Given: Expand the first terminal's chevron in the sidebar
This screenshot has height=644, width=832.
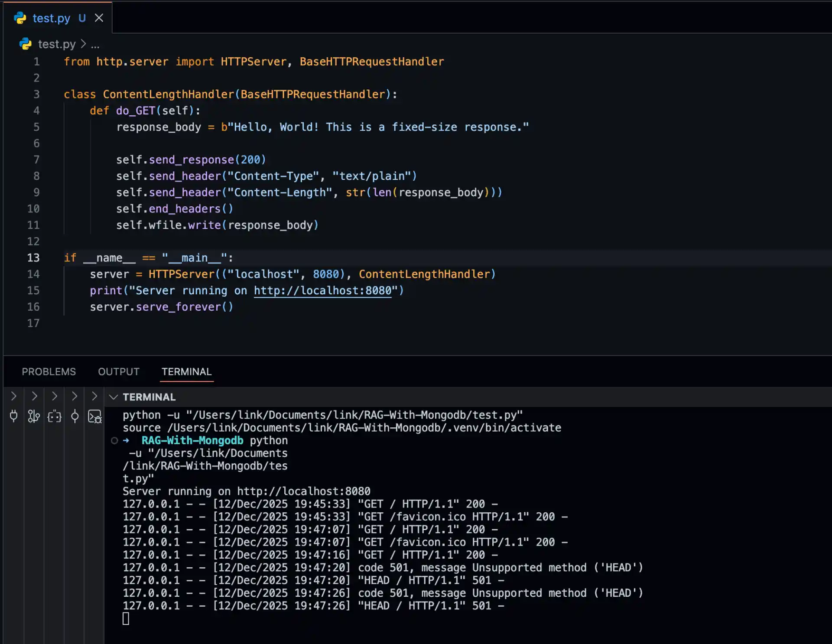Looking at the screenshot, I should [13, 396].
